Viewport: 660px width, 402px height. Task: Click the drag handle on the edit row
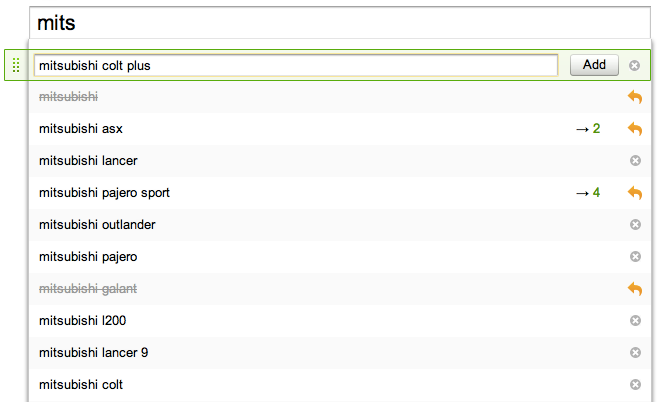click(16, 65)
